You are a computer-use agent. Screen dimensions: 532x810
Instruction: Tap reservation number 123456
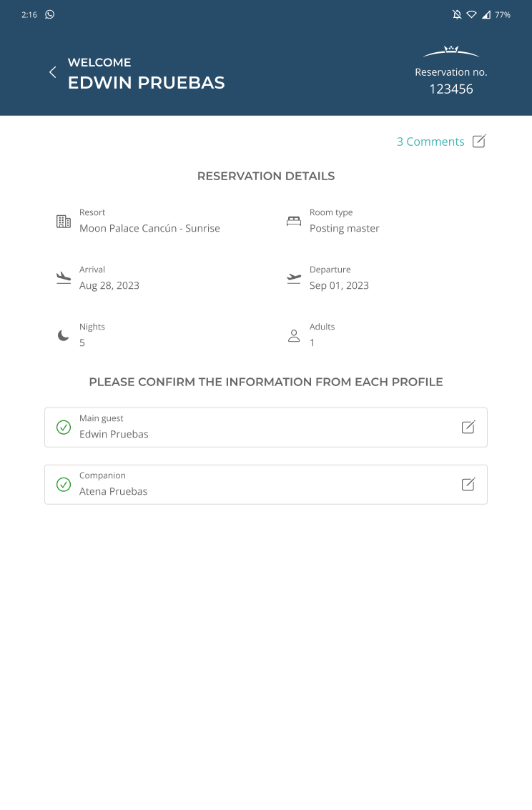(x=451, y=89)
